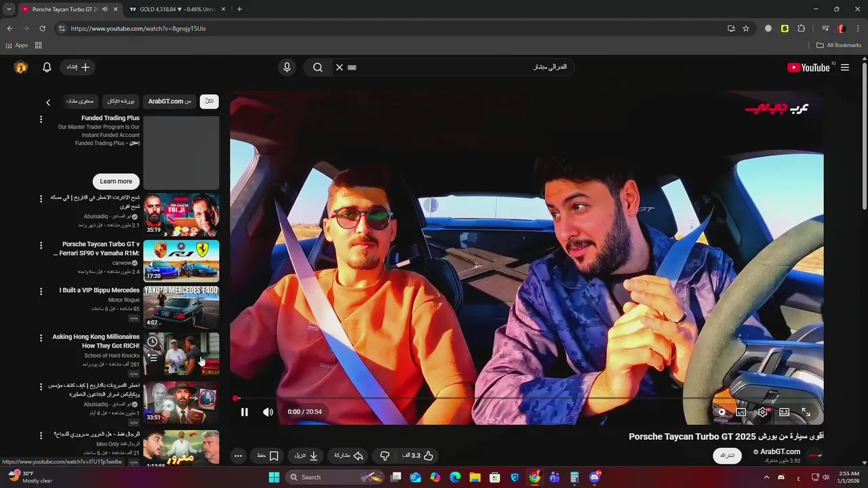Search by voice with microphone icon
The height and width of the screenshot is (488, 868).
(x=287, y=67)
